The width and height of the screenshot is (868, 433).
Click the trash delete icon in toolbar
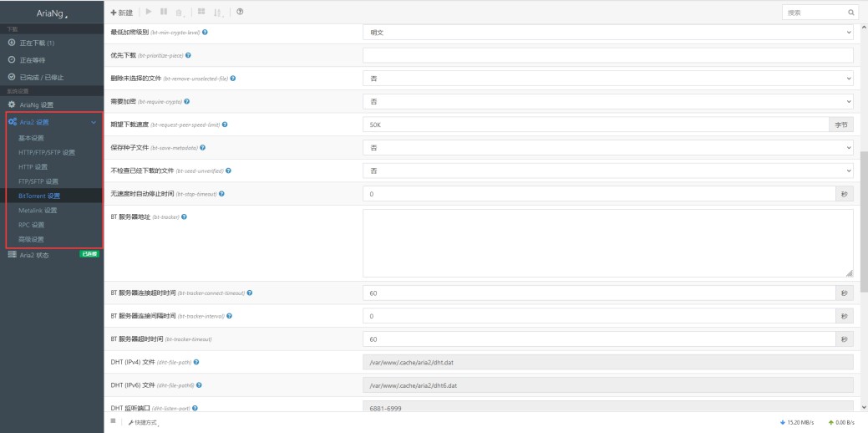click(179, 13)
